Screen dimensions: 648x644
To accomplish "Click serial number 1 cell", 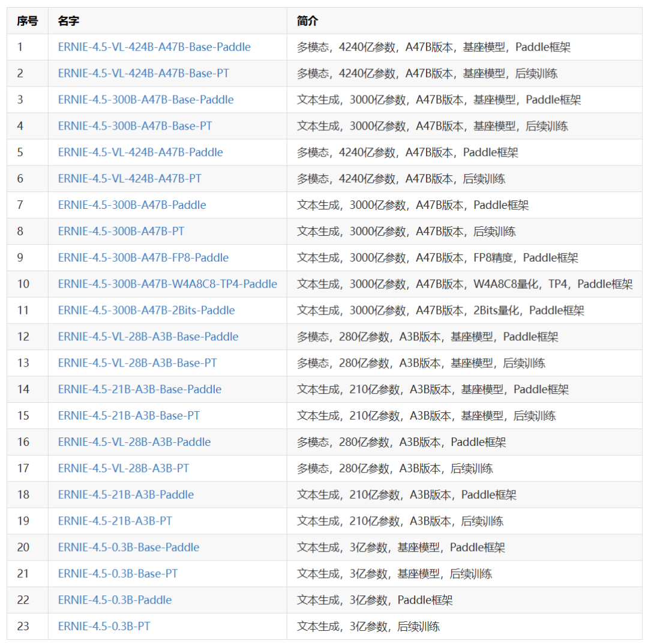I will click(x=27, y=47).
